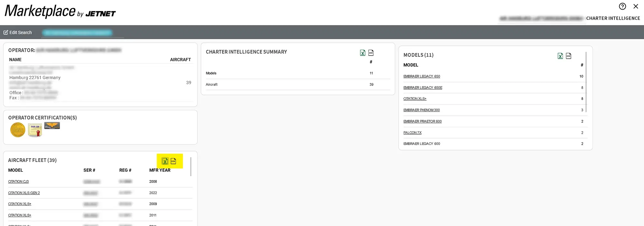
Task: Select Citation XLS Gen 2 aircraft
Action: (x=24, y=193)
